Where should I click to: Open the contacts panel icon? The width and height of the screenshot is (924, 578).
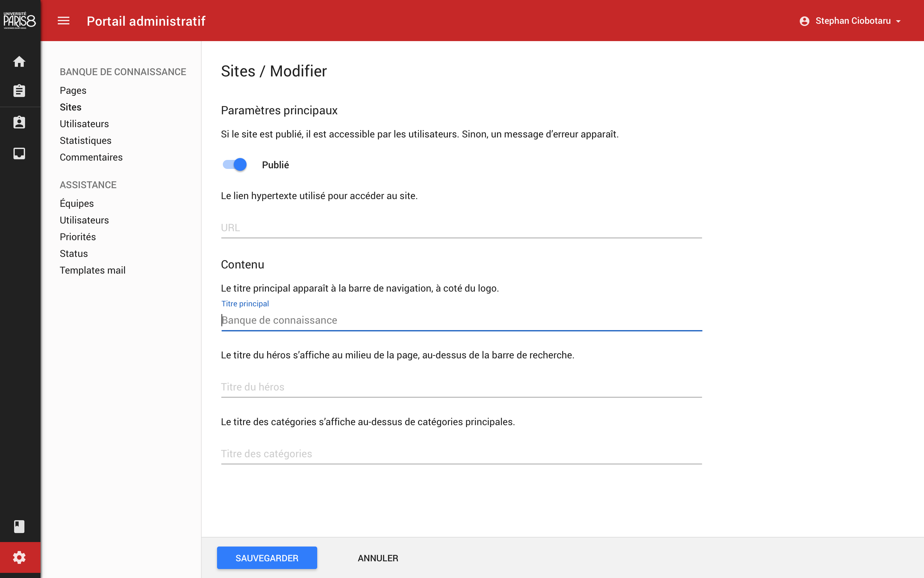coord(19,122)
